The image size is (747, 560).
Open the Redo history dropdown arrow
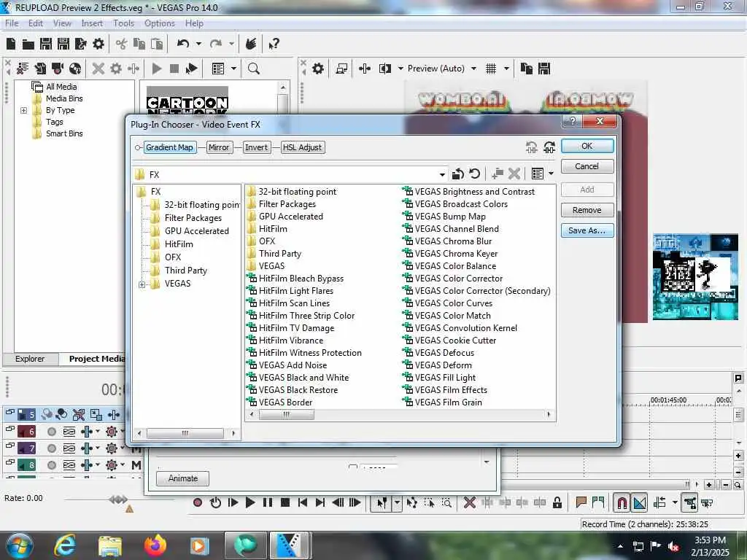pyautogui.click(x=231, y=44)
